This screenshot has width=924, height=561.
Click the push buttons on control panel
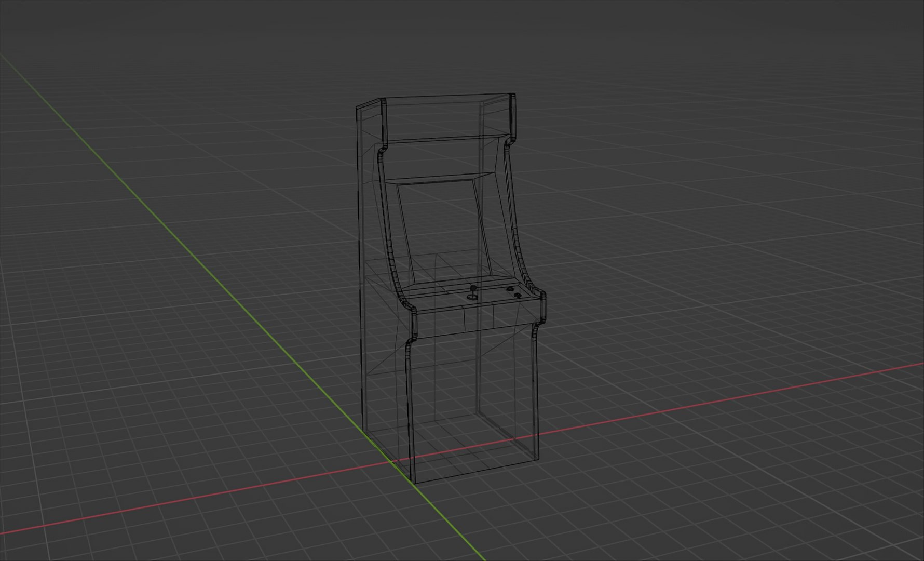[513, 293]
